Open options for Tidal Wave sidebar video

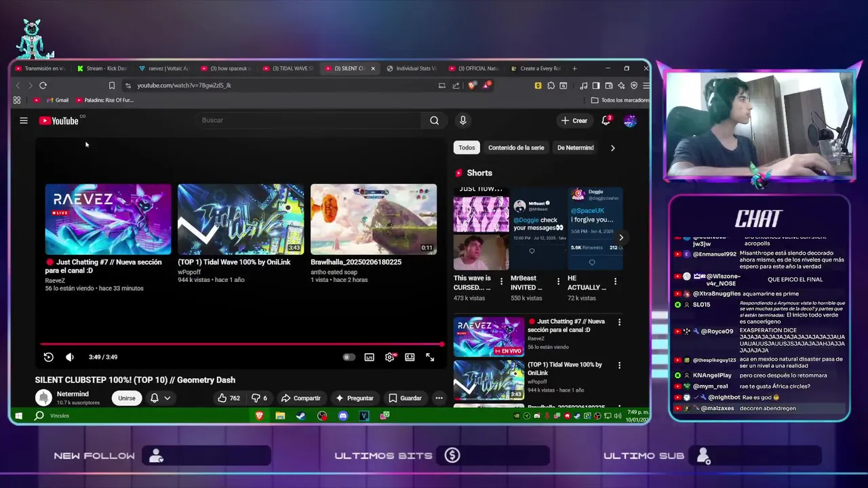point(618,365)
